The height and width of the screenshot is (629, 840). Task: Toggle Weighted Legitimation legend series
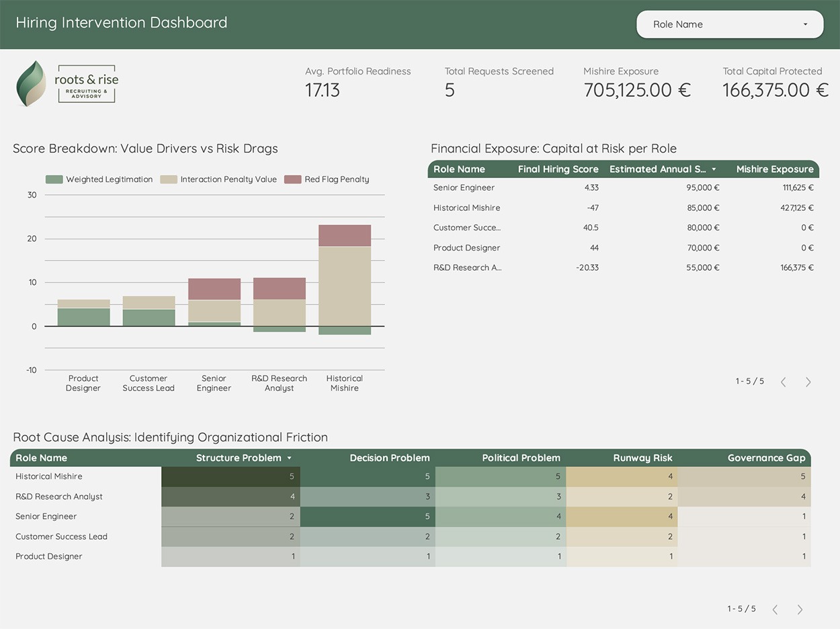coord(99,179)
